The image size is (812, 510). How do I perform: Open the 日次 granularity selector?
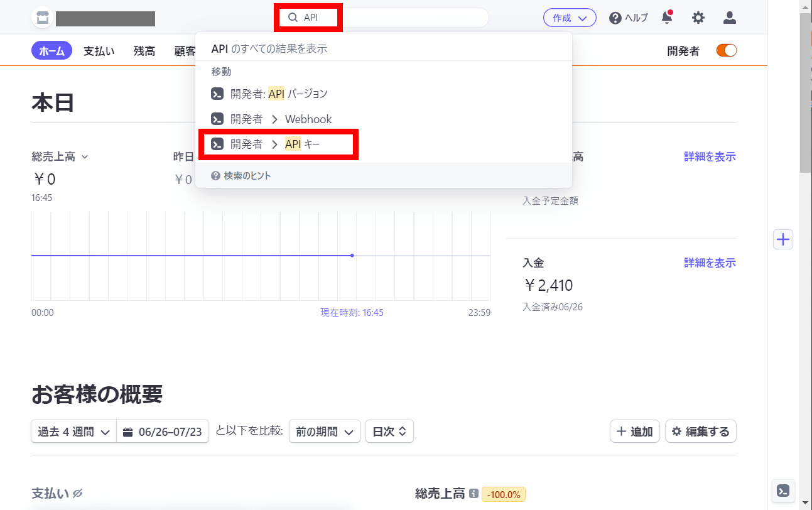pyautogui.click(x=389, y=431)
